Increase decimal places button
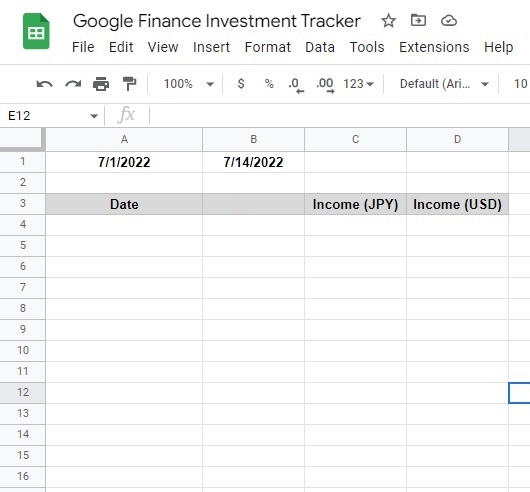530x492 pixels. tap(325, 85)
